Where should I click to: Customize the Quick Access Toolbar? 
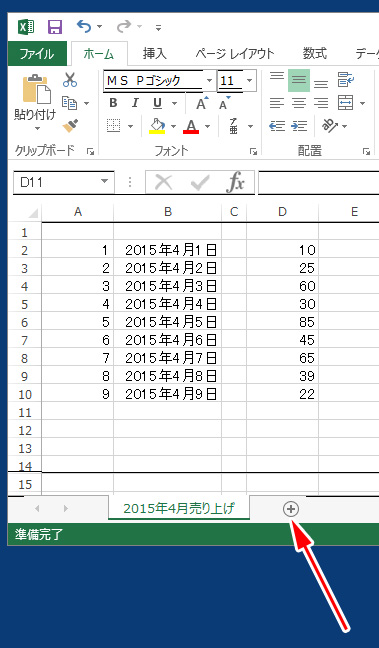[158, 28]
